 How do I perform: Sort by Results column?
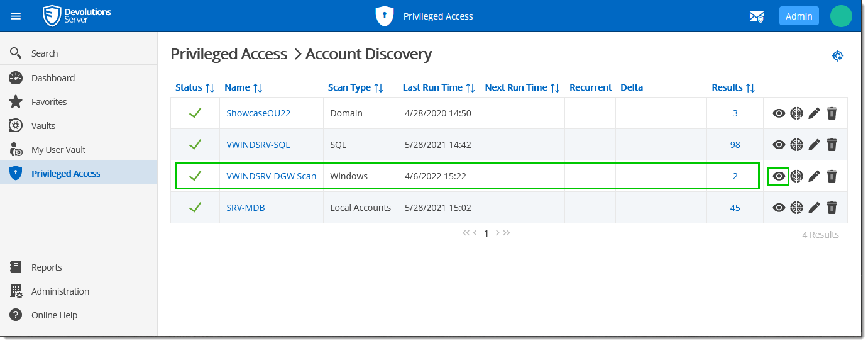tap(733, 87)
